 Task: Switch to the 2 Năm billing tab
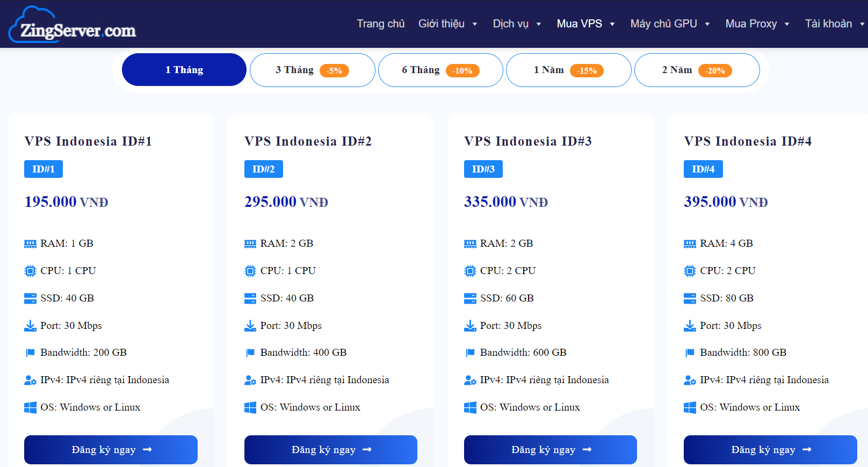[697, 70]
